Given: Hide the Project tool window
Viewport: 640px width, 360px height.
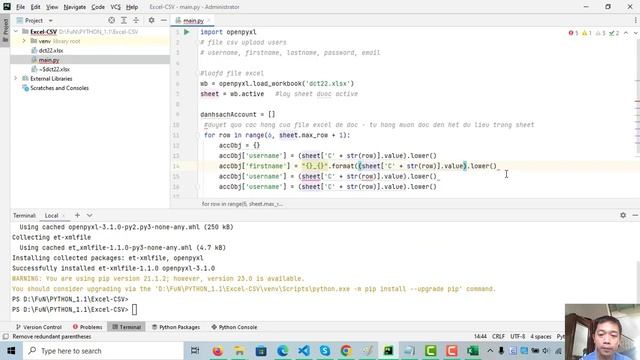Looking at the screenshot, I should pyautogui.click(x=164, y=20).
